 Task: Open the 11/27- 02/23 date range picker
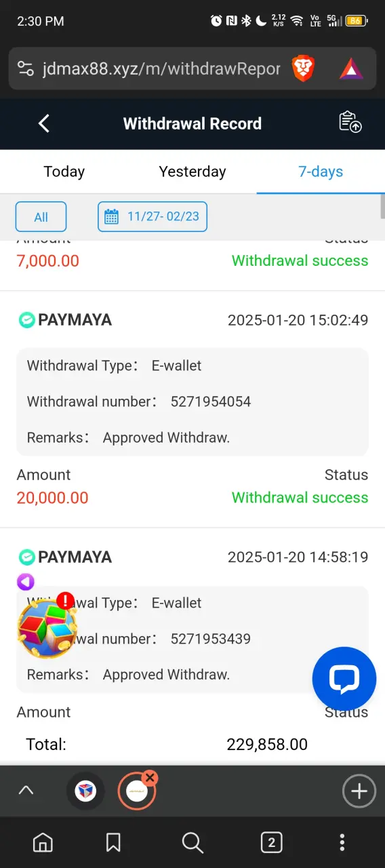[153, 217]
